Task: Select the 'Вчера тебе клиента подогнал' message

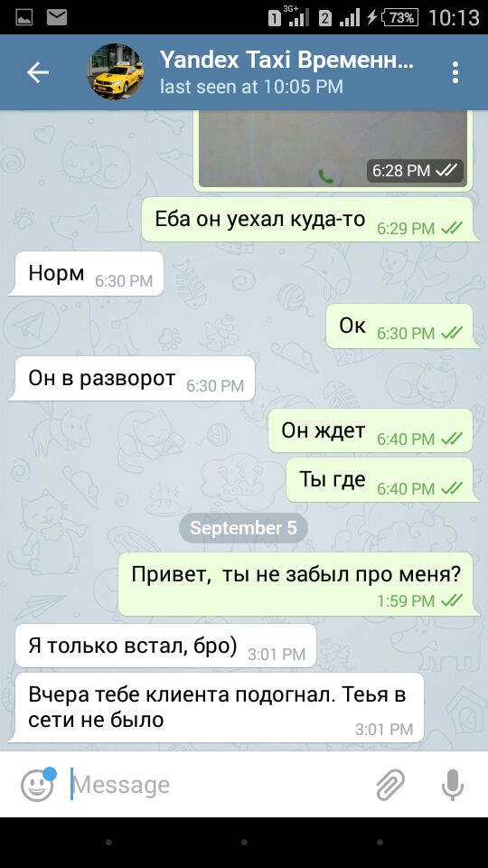Action: tap(217, 707)
